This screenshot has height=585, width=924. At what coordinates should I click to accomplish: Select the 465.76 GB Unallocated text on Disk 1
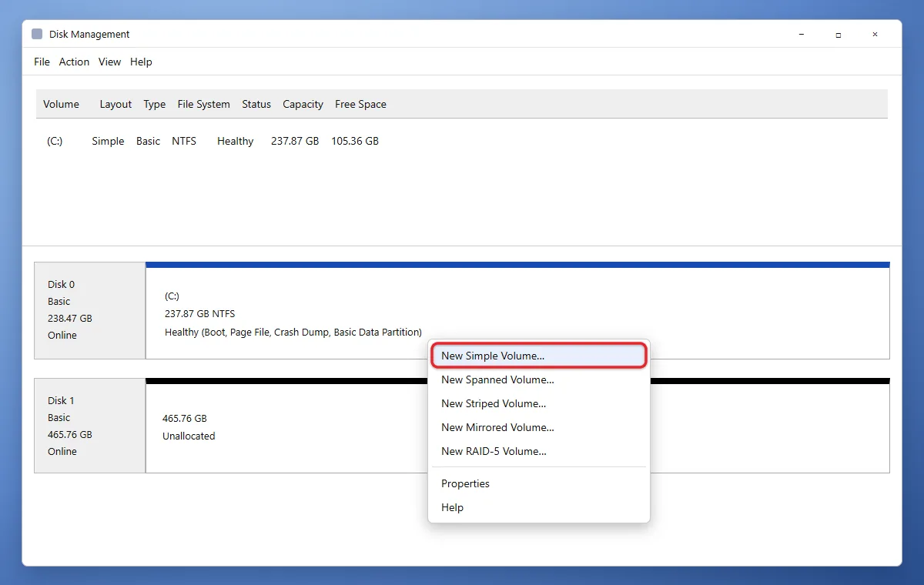189,427
